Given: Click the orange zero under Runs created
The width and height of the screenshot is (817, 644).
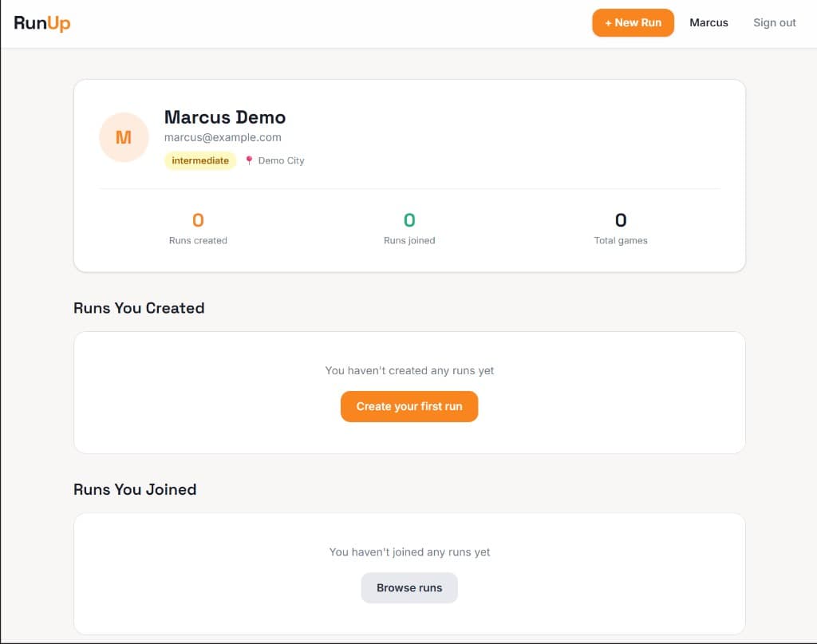Looking at the screenshot, I should pos(198,220).
